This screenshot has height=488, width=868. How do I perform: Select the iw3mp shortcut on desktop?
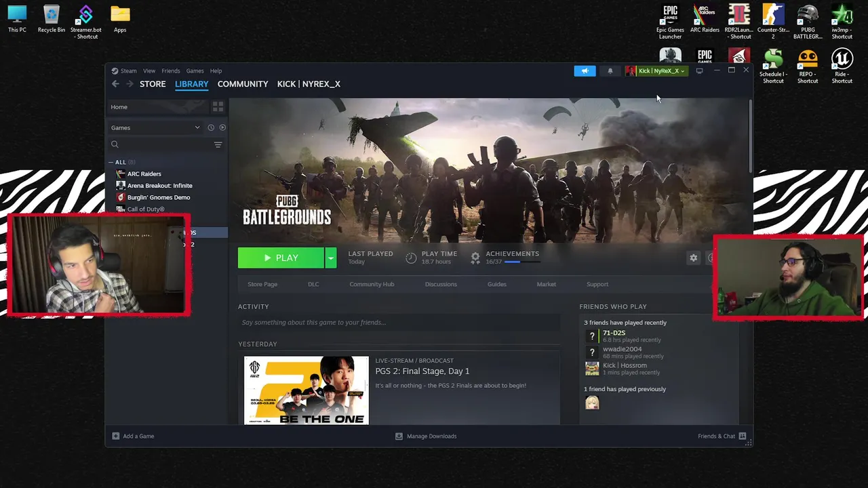point(842,22)
